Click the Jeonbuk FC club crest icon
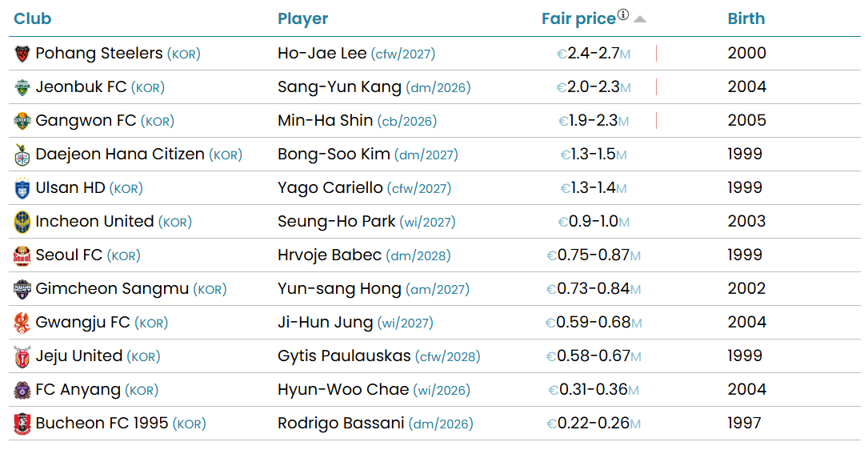 [x=22, y=88]
